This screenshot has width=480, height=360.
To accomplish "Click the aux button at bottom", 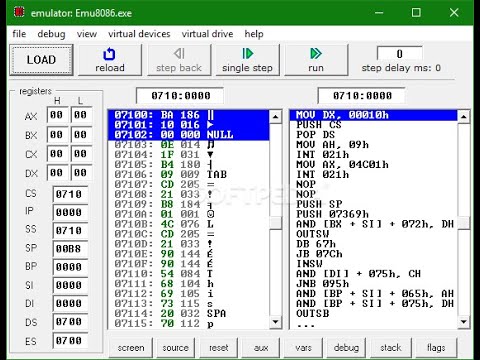I will (x=261, y=348).
